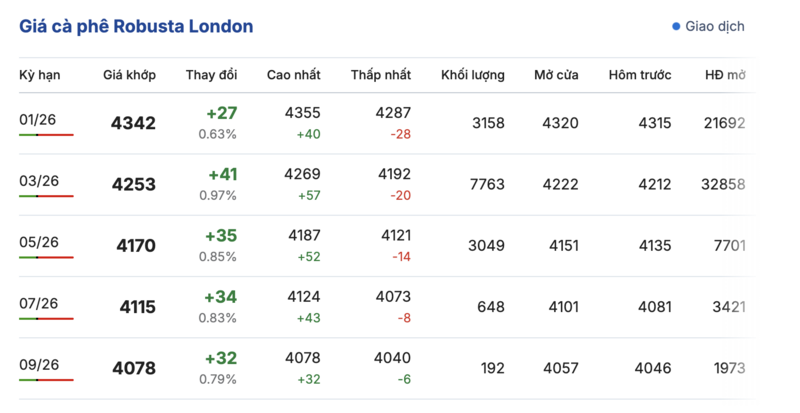Click the price range bar under 07/26
Screen dimensions: 800x413
(x=46, y=319)
